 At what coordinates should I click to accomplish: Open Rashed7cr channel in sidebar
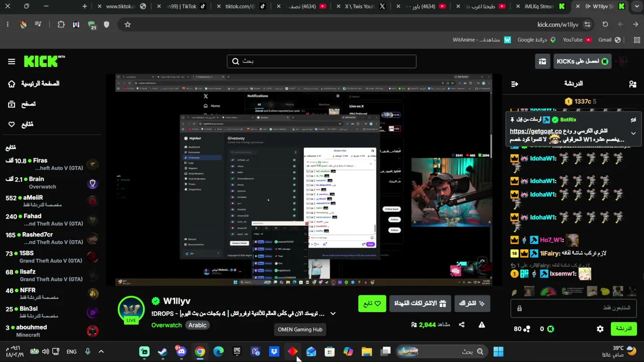coord(52,238)
